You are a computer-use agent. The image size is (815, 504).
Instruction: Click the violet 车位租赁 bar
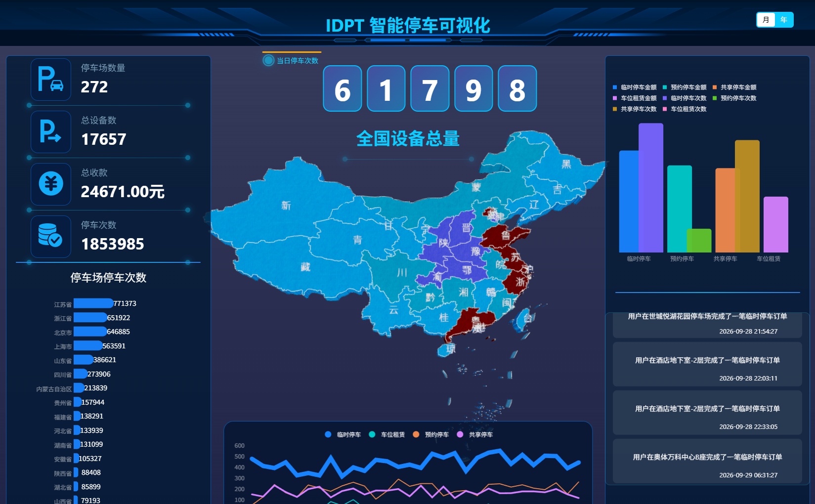(x=776, y=225)
